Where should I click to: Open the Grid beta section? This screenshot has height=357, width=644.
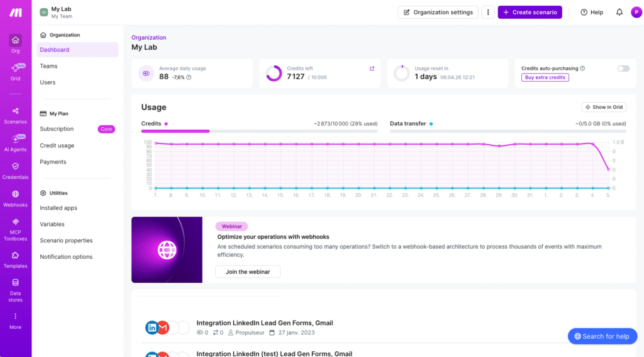click(15, 72)
